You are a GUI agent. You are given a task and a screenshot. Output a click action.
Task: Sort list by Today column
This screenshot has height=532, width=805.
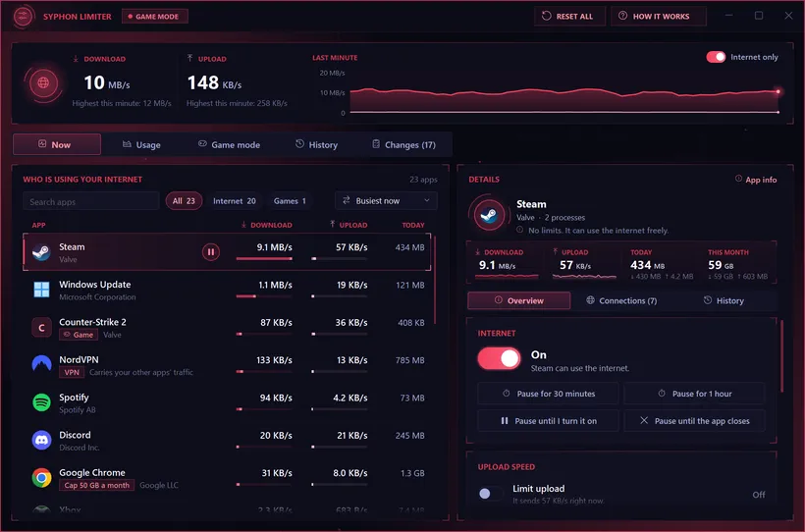click(413, 225)
